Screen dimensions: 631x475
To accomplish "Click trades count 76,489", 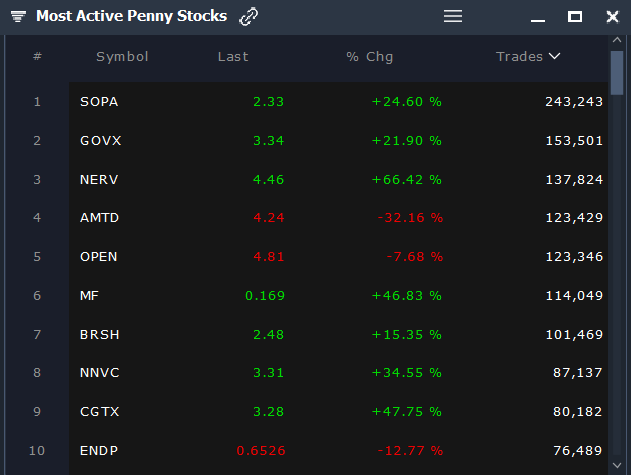I will tap(577, 451).
